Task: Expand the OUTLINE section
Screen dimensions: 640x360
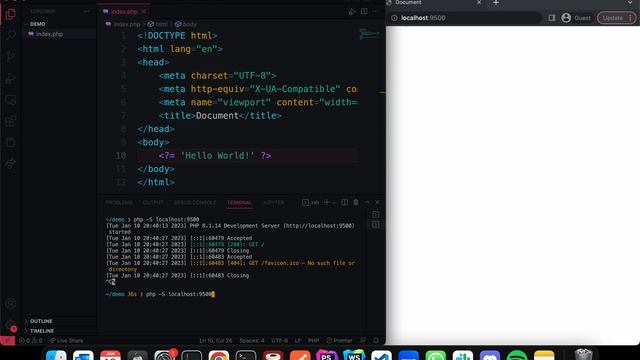Action: click(x=59, y=321)
